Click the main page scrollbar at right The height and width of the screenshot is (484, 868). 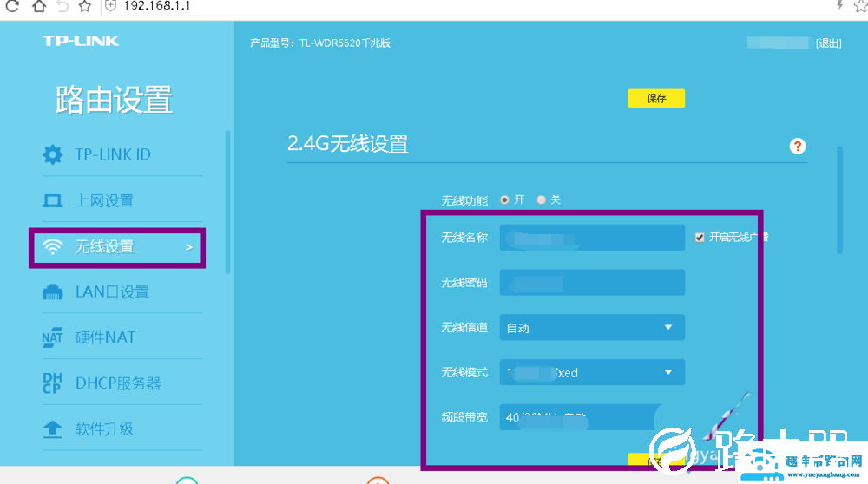839,200
